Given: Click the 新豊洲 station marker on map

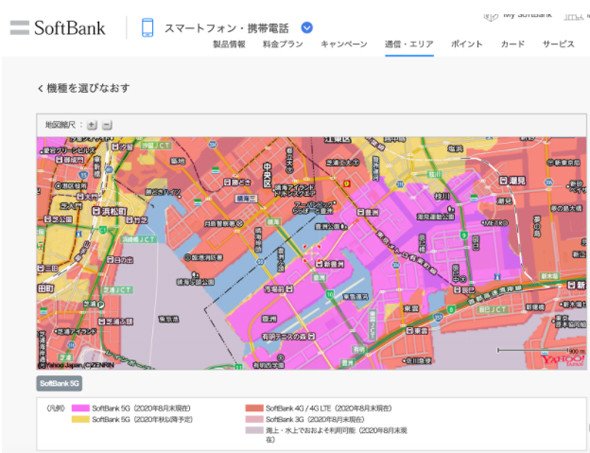Looking at the screenshot, I should coord(320,264).
